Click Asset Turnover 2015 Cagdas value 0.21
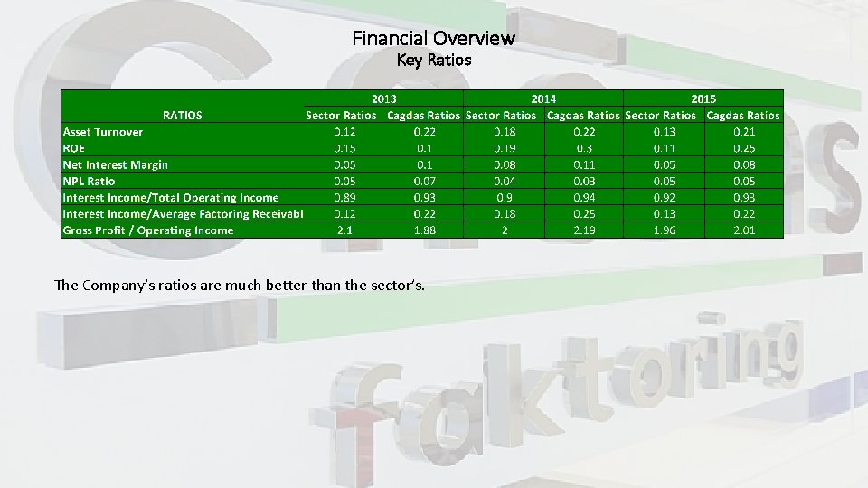This screenshot has height=488, width=868. [744, 132]
